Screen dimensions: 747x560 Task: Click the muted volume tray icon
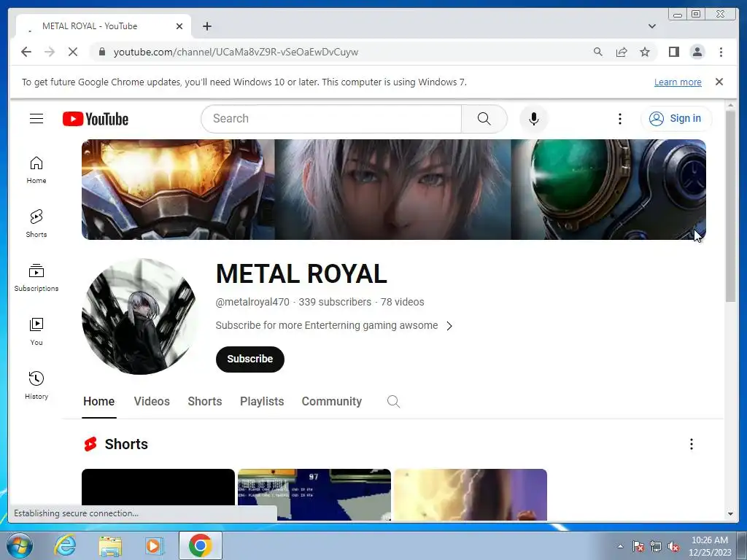673,547
